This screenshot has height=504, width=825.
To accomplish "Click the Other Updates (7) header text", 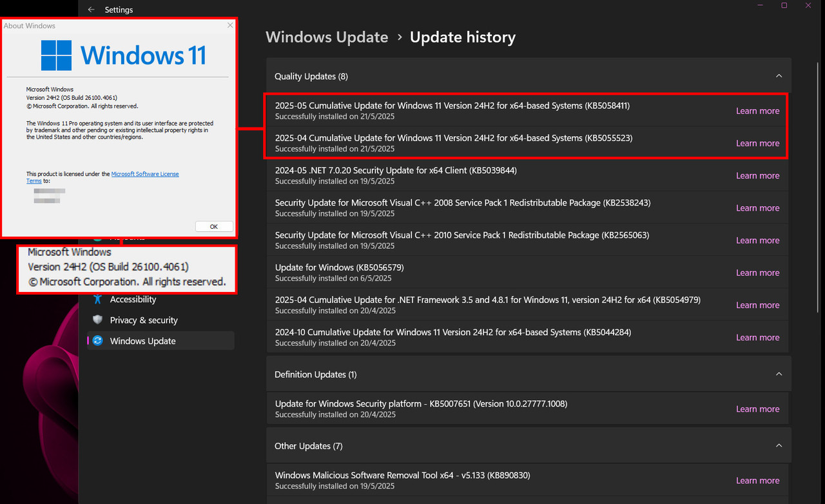I will click(309, 446).
